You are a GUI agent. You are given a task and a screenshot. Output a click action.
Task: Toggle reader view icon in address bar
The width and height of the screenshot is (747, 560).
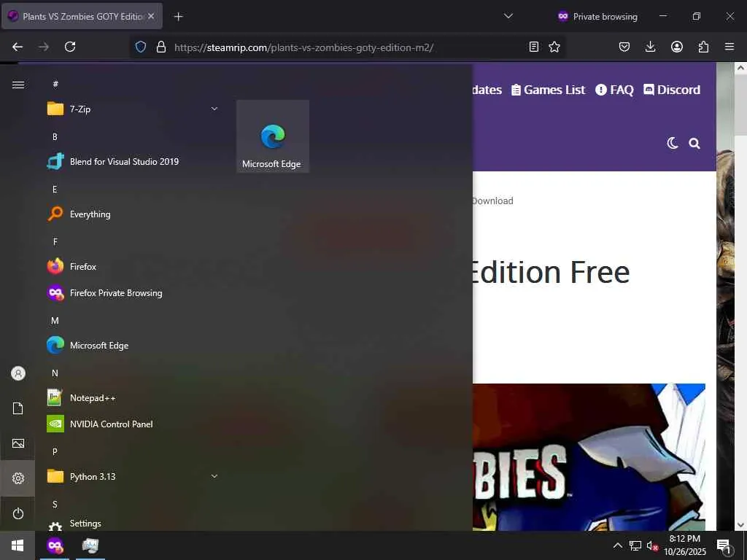[534, 47]
